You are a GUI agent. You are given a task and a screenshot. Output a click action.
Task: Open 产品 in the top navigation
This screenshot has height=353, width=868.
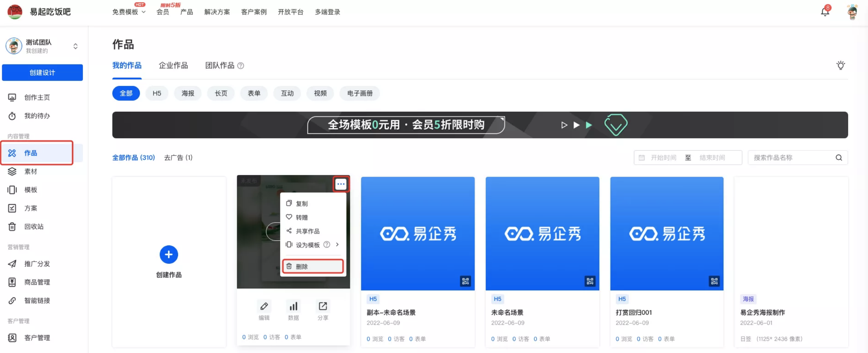pyautogui.click(x=187, y=12)
